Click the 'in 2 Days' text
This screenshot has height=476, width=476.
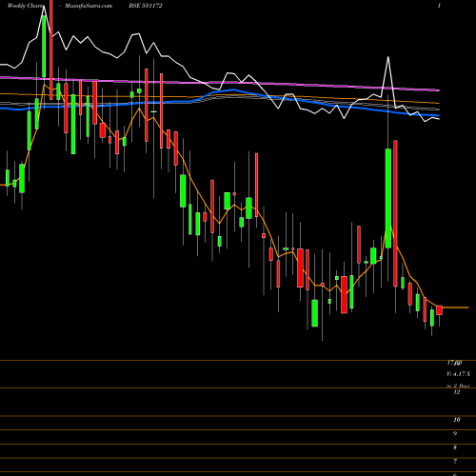(x=458, y=386)
